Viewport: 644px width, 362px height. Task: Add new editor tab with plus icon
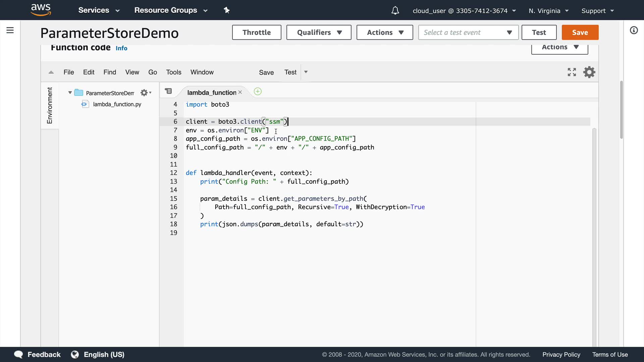(x=258, y=92)
